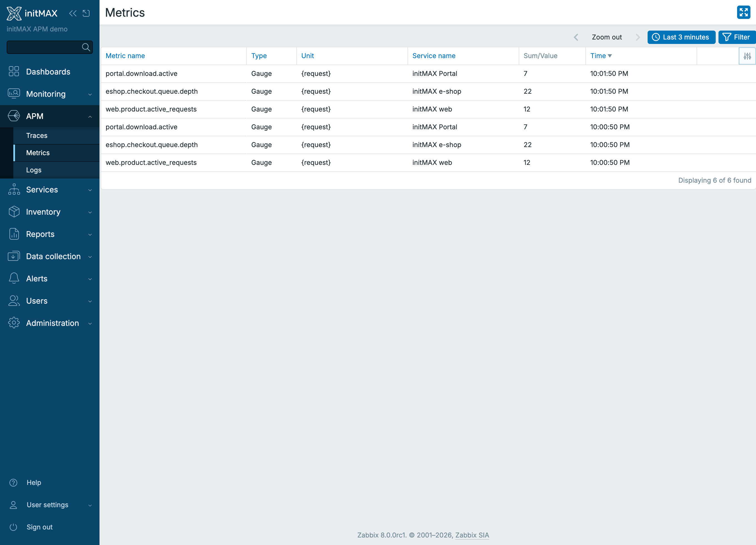This screenshot has height=545, width=756.
Task: Expand Data collection menu
Action: (50, 256)
